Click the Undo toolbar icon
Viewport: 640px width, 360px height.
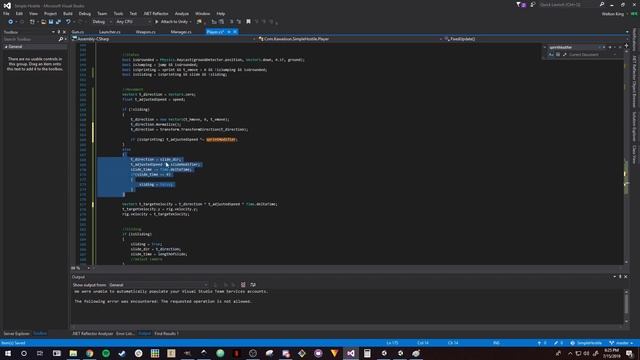point(68,22)
